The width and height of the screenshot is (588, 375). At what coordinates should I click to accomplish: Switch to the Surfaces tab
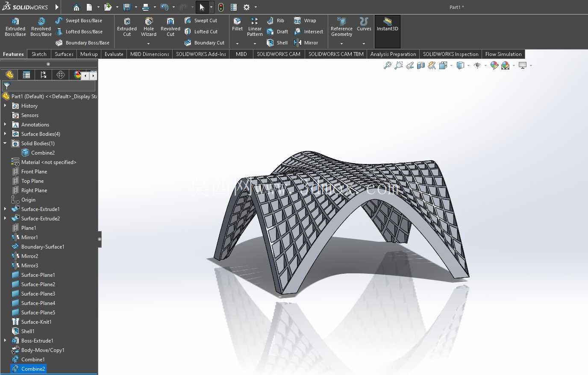coord(64,54)
